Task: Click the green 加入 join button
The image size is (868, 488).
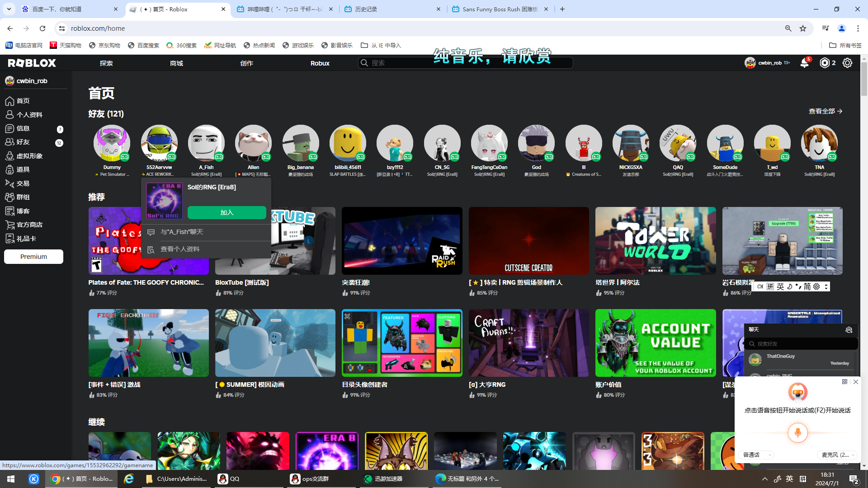Action: point(227,213)
